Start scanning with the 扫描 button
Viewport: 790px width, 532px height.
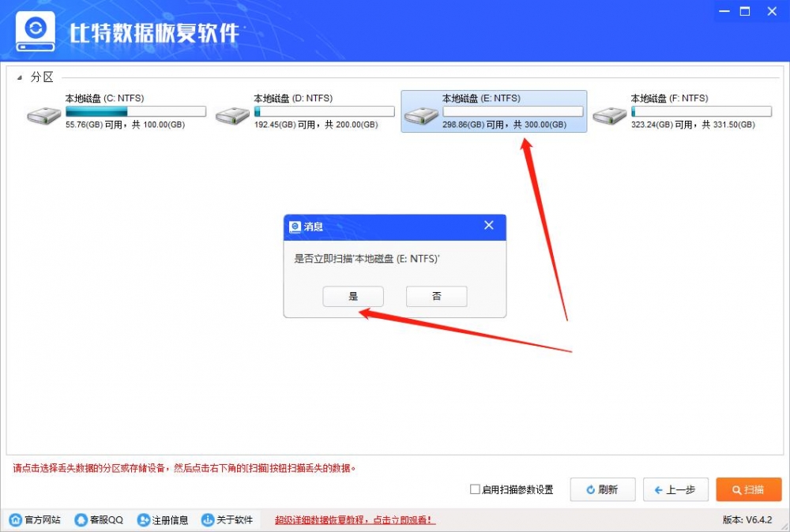[x=748, y=489]
